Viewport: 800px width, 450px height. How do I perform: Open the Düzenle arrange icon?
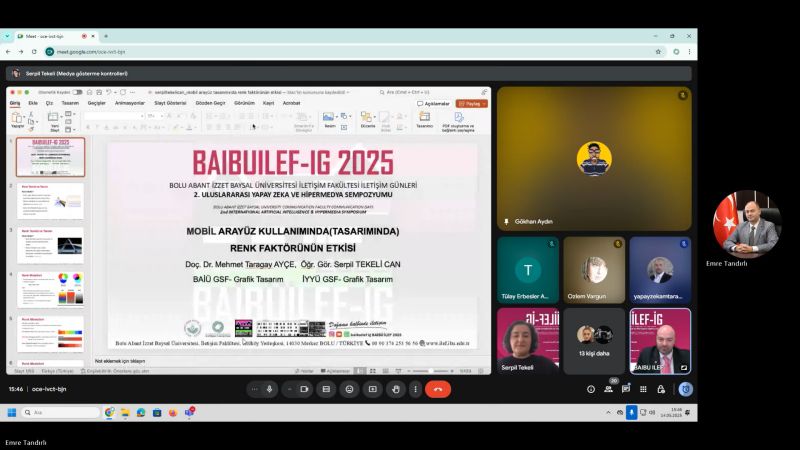[366, 117]
